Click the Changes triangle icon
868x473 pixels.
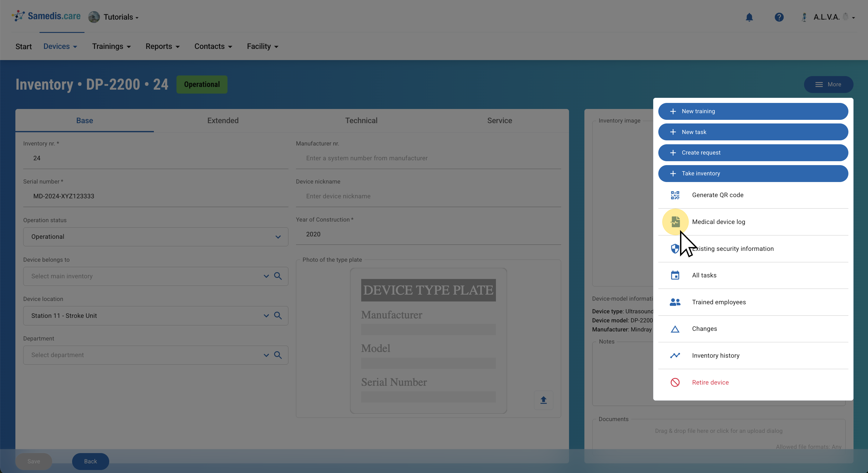675,329
